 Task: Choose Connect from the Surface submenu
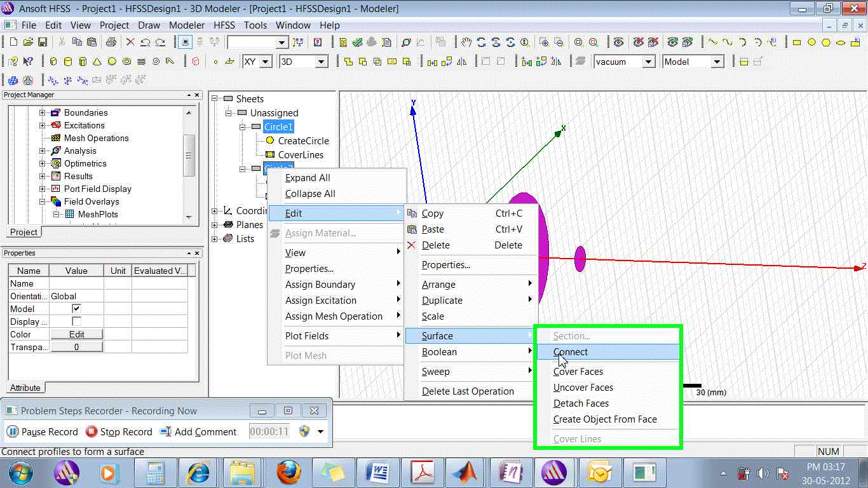point(570,352)
